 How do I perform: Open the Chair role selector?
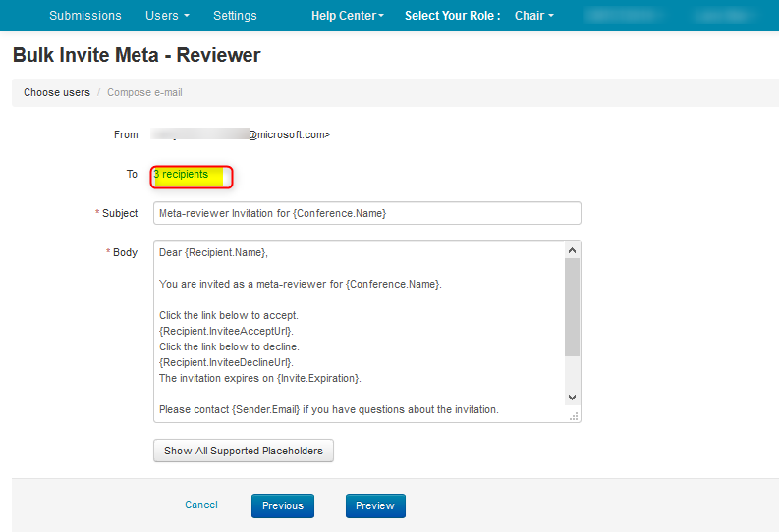click(x=534, y=16)
